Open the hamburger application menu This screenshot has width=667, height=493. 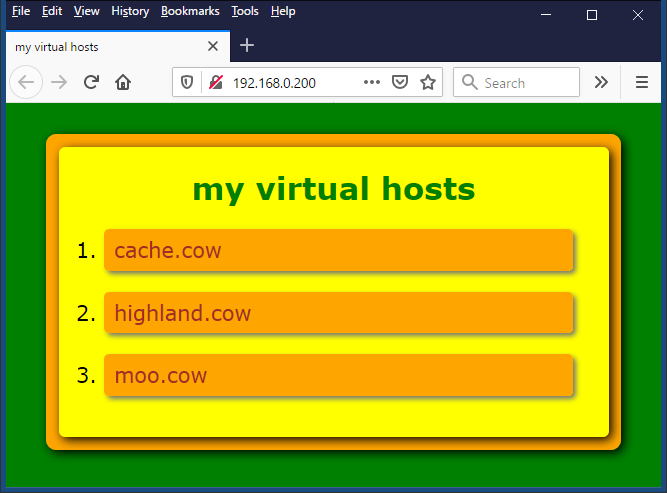coord(642,83)
